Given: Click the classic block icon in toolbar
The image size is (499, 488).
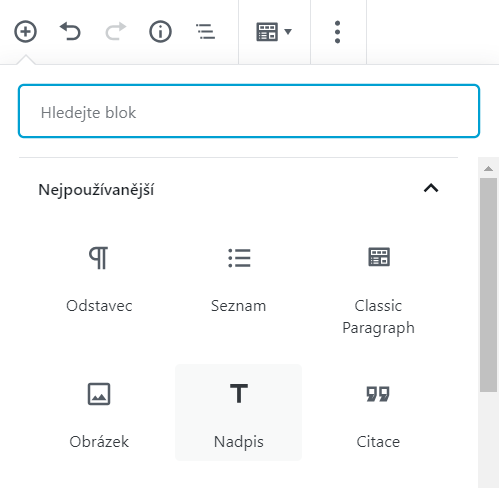Looking at the screenshot, I should (x=267, y=32).
